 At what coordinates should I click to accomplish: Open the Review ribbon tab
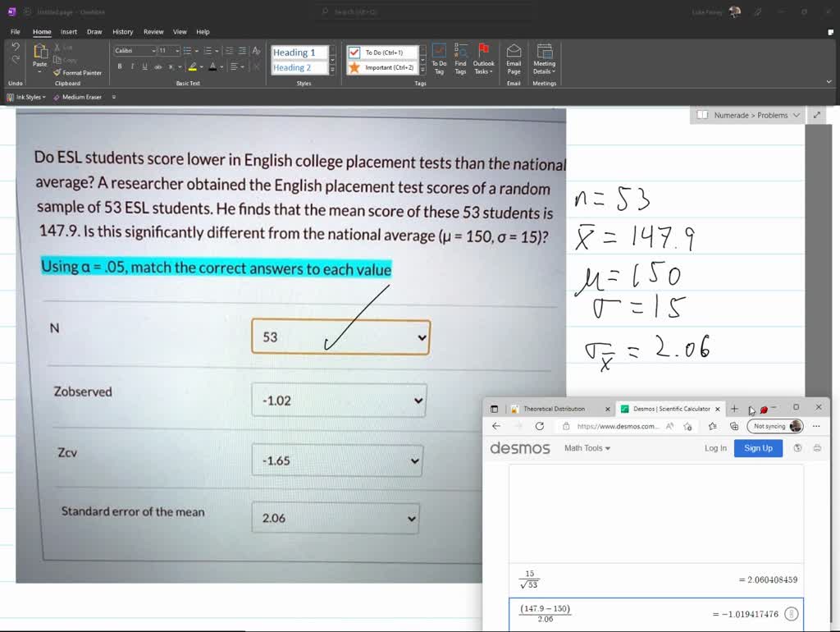coord(153,32)
